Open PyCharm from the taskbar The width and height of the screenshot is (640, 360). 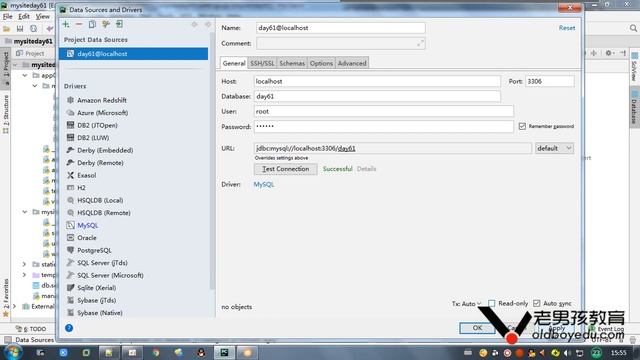click(224, 353)
